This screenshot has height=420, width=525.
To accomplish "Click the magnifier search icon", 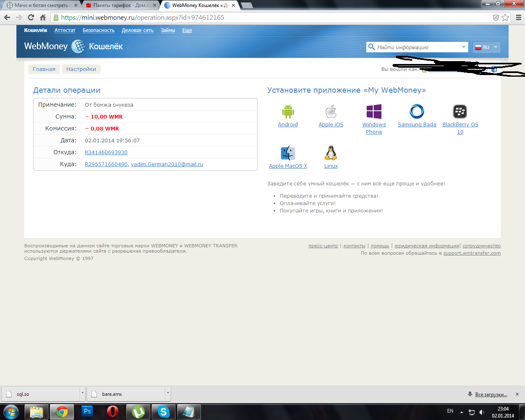I will pos(372,47).
